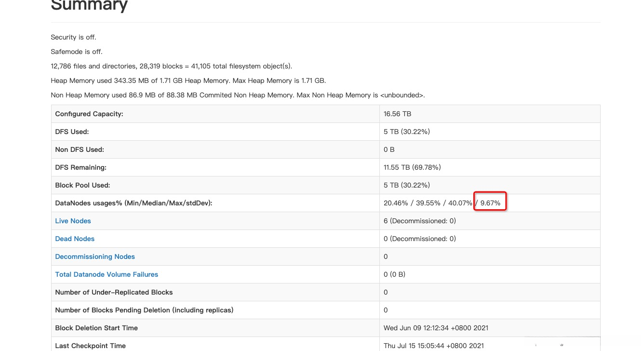This screenshot has height=351, width=644.
Task: Click the "Safemode is off." status line
Action: click(x=77, y=52)
